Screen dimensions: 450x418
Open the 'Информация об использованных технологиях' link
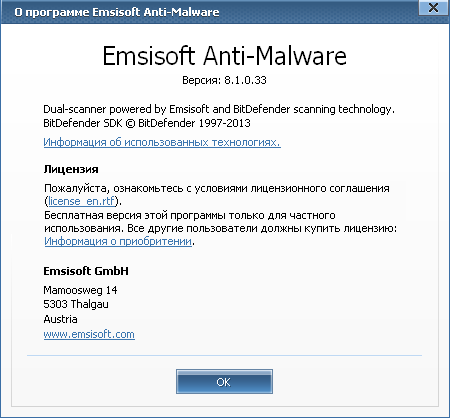coord(162,142)
